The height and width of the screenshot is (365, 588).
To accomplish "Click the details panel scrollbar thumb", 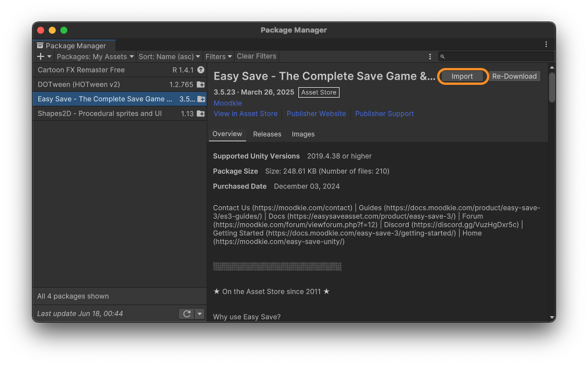I will pos(551,88).
